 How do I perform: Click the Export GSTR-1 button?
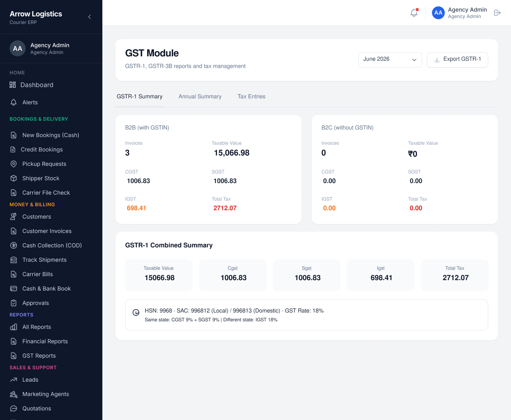(x=457, y=60)
